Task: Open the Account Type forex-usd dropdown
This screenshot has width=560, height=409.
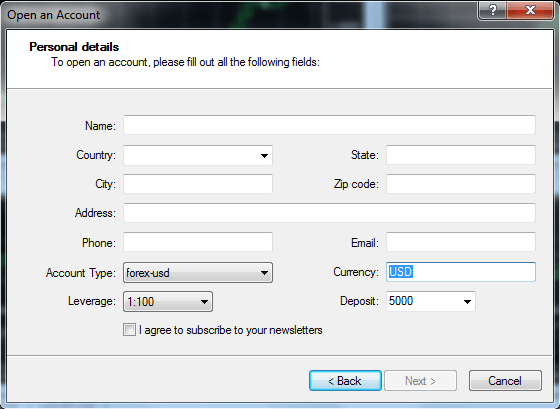Action: [198, 273]
